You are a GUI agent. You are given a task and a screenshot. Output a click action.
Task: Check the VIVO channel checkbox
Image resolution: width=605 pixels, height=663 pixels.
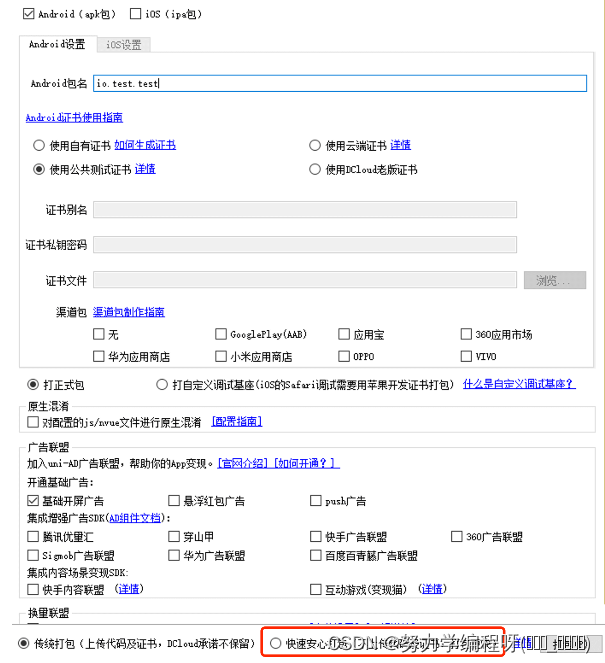coord(466,356)
